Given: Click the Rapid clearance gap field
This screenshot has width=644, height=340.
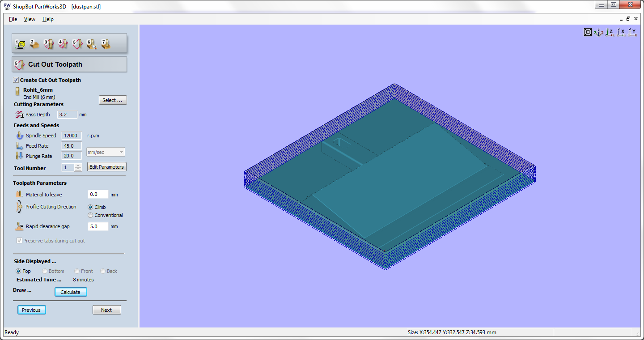Looking at the screenshot, I should coord(98,226).
